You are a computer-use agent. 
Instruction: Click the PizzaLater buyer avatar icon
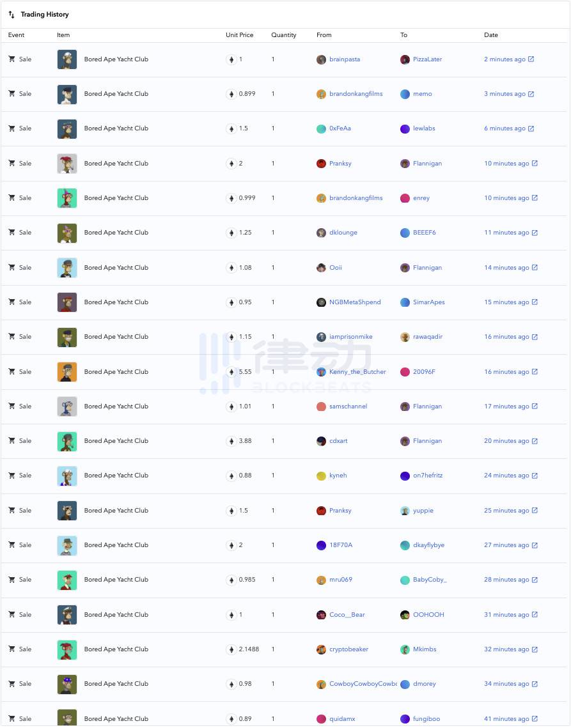coord(405,59)
